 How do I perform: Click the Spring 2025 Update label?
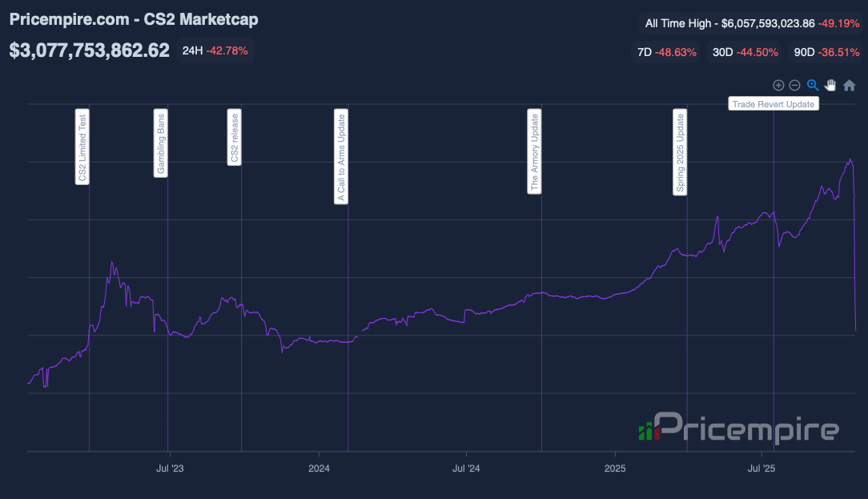coord(681,153)
